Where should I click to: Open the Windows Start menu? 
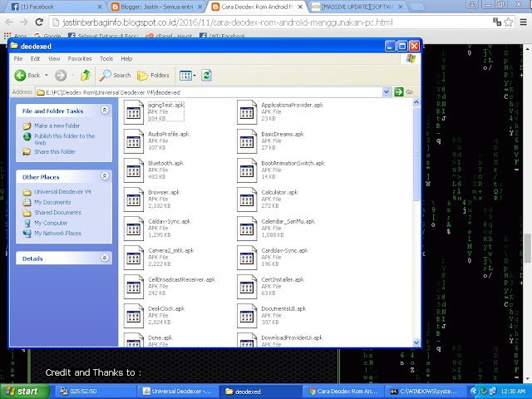pyautogui.click(x=24, y=392)
